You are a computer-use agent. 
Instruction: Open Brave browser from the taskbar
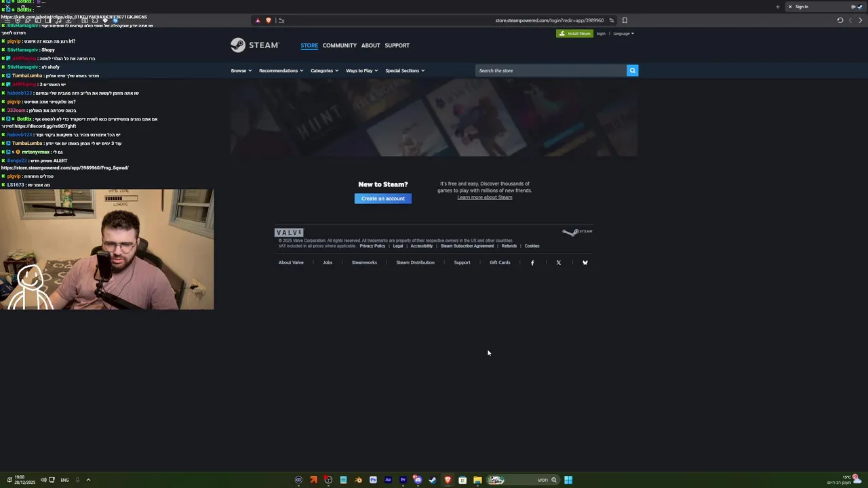[x=448, y=480]
